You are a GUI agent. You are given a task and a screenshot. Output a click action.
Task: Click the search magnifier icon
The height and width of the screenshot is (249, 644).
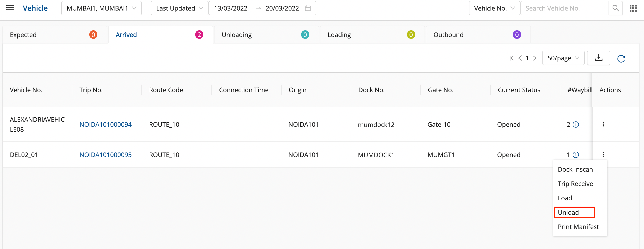click(615, 8)
